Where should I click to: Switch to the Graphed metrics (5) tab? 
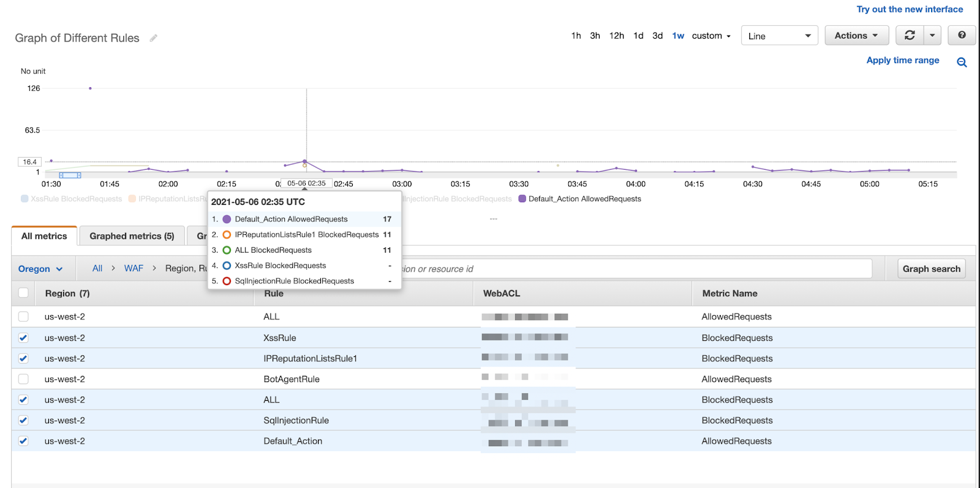click(x=132, y=236)
